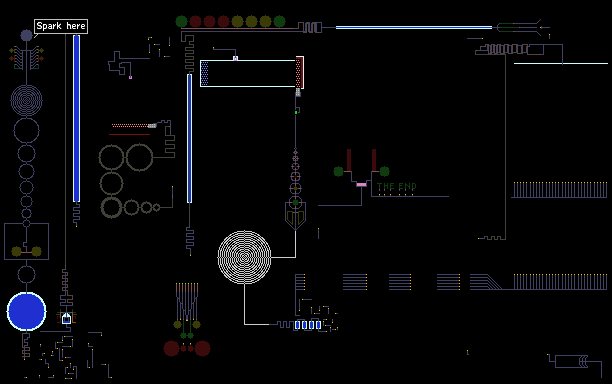
Task: Click the shield-shaped element with yellow interior
Action: tap(295, 216)
